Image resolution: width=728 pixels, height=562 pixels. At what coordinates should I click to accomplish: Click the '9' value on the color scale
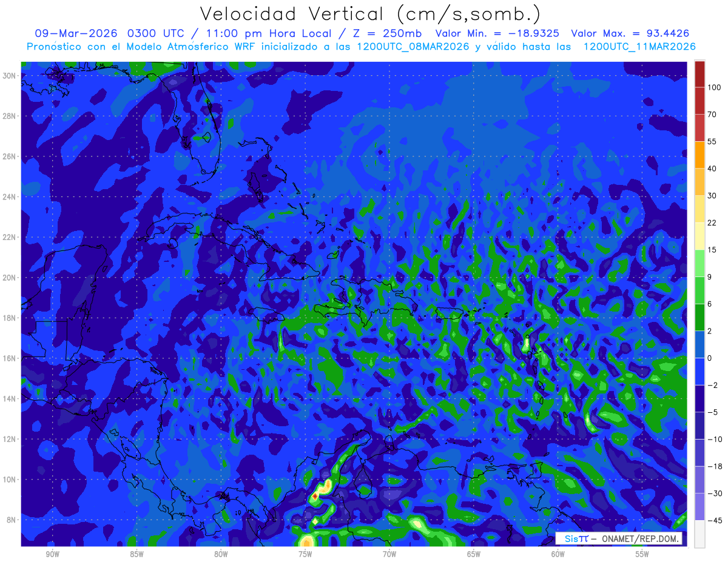(x=710, y=276)
